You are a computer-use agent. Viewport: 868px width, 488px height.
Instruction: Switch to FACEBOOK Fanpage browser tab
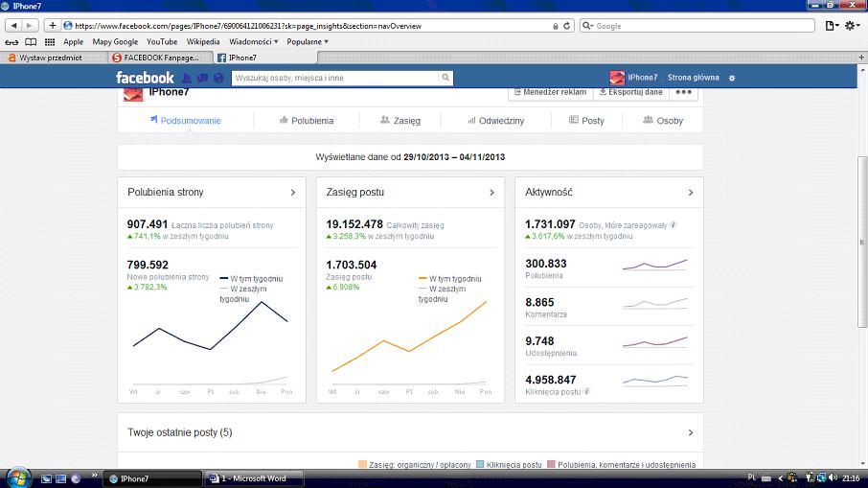161,58
